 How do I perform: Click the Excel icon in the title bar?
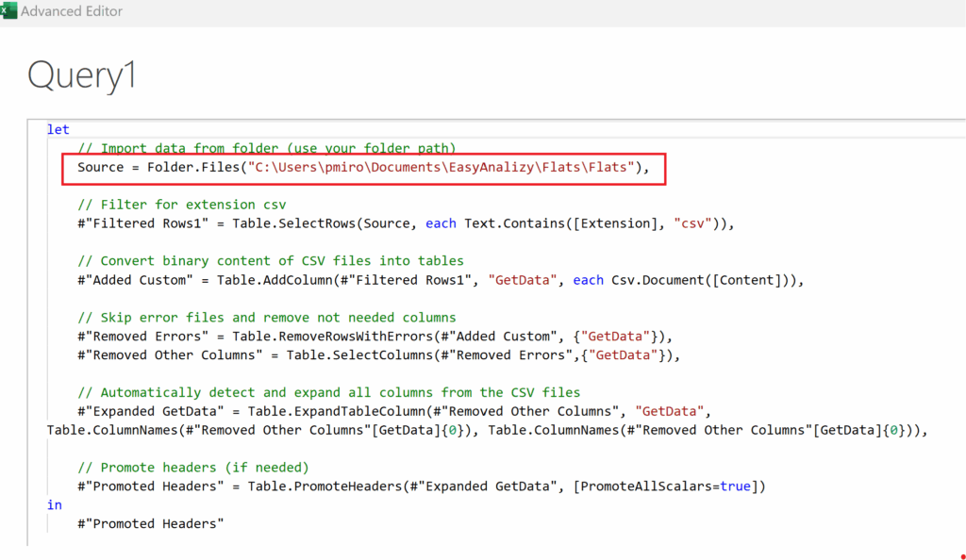click(x=7, y=11)
